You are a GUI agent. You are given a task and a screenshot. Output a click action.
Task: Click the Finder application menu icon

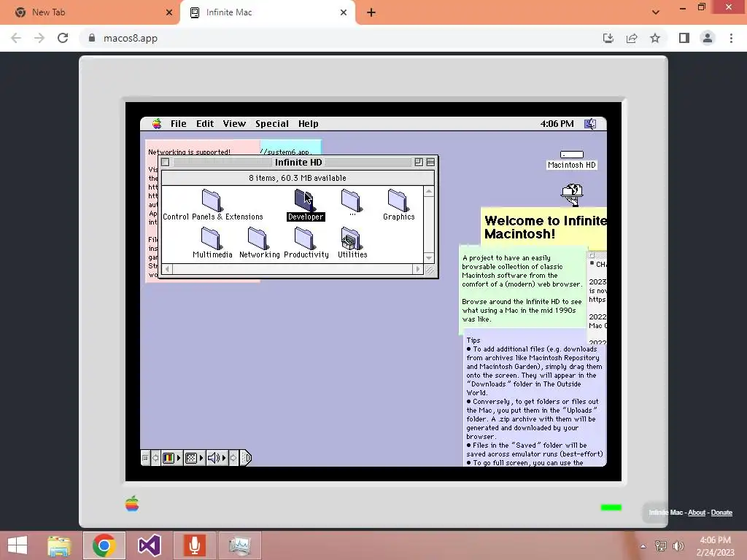point(590,124)
